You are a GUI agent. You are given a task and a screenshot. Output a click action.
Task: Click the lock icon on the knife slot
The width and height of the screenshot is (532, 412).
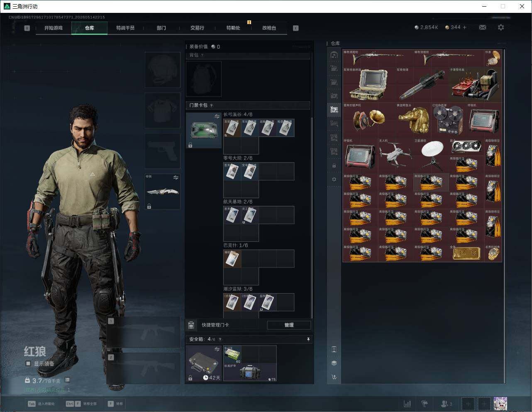click(x=149, y=206)
